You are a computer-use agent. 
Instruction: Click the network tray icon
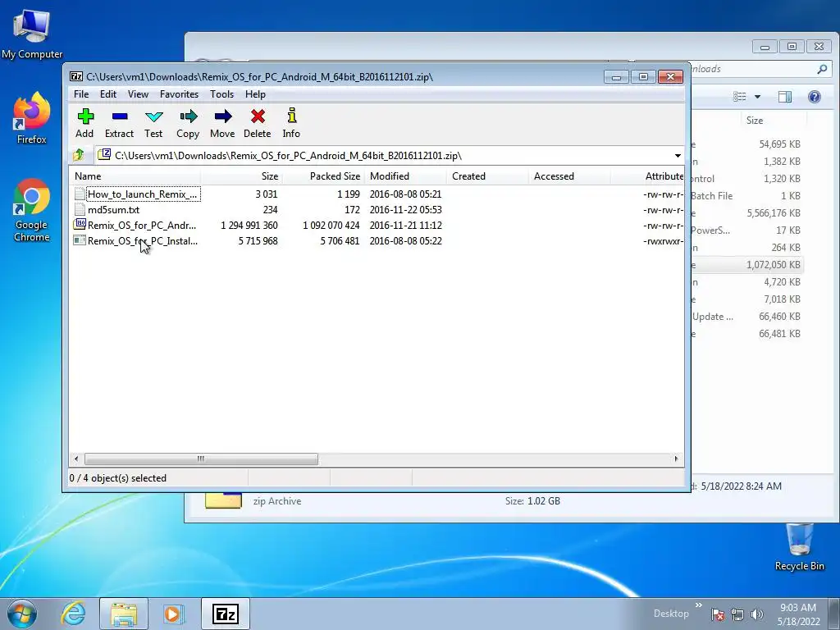[x=737, y=614]
